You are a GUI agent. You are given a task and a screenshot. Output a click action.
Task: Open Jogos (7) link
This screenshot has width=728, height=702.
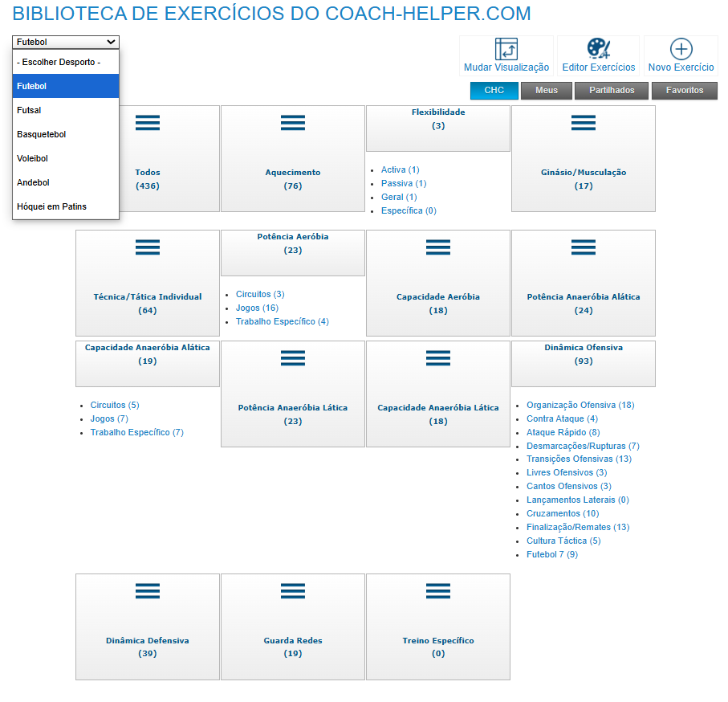[x=109, y=418]
